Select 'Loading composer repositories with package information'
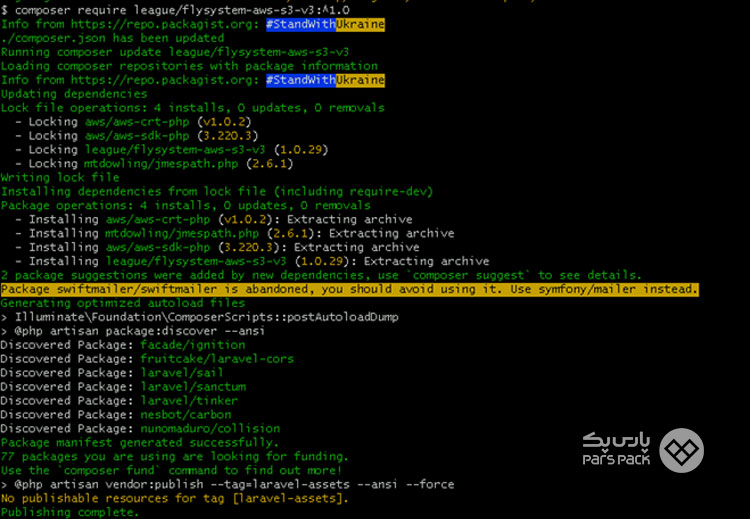The height and width of the screenshot is (519, 750). pyautogui.click(x=189, y=66)
